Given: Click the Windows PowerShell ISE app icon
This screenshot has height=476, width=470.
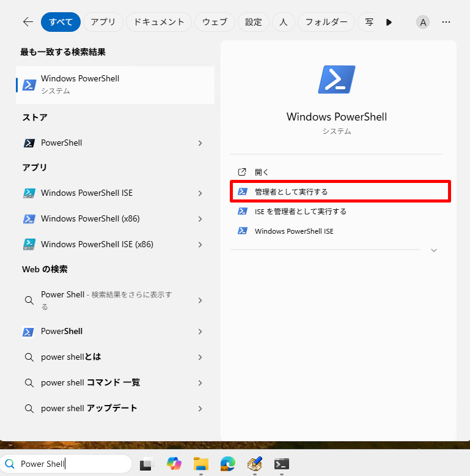Looking at the screenshot, I should point(29,193).
